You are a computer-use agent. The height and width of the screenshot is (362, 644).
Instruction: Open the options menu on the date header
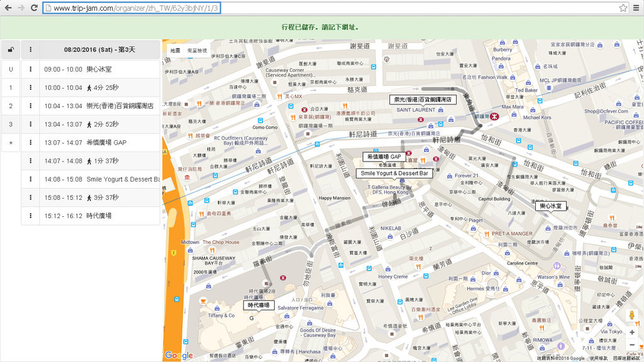pos(30,50)
